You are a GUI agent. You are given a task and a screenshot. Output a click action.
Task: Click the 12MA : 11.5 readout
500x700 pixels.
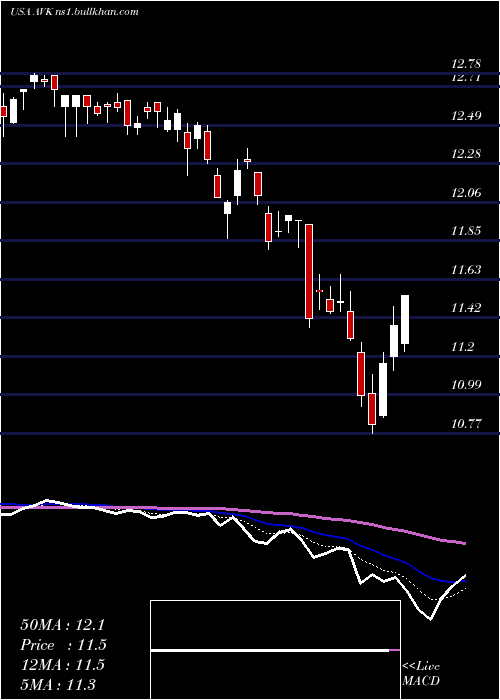point(62,665)
